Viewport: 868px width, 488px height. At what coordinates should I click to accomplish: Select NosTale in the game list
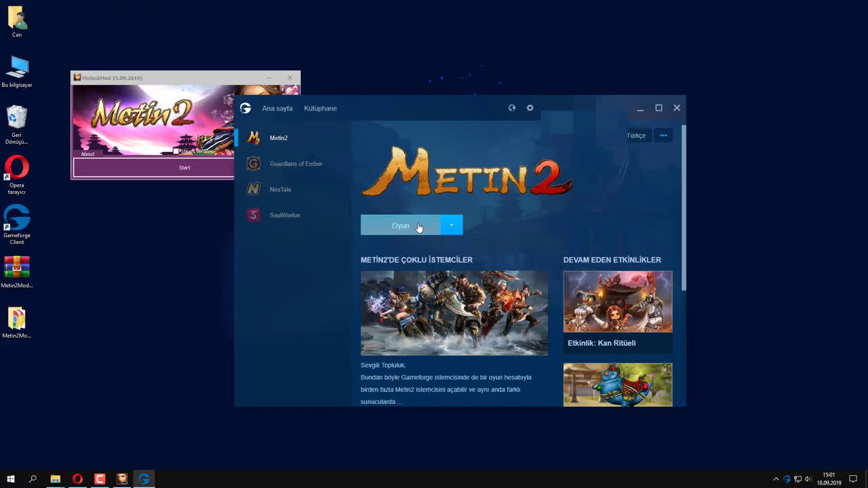pos(279,190)
